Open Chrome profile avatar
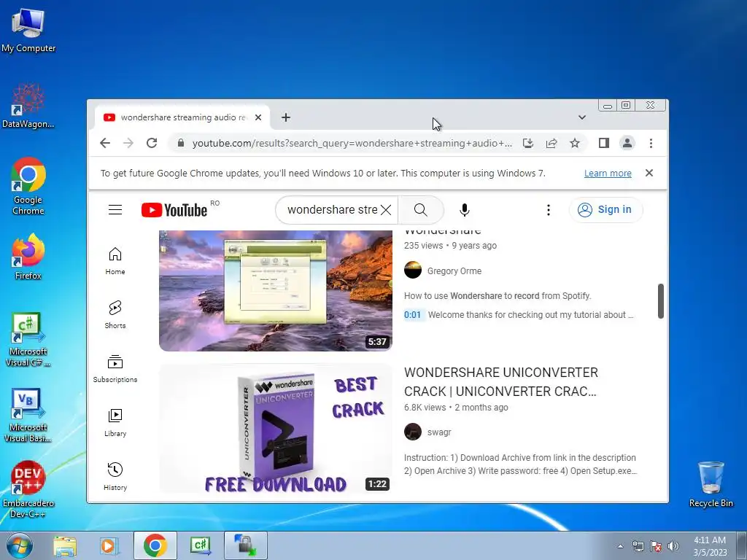The image size is (747, 560). tap(627, 143)
